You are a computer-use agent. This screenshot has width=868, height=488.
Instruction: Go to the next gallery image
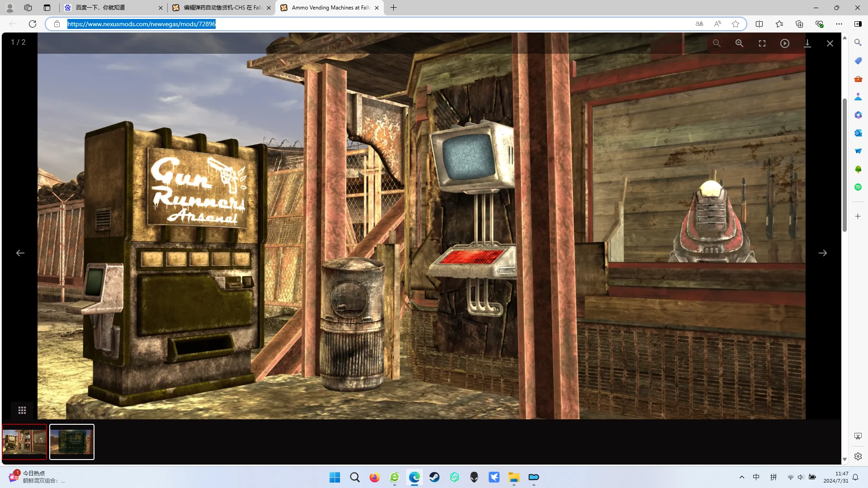[823, 253]
